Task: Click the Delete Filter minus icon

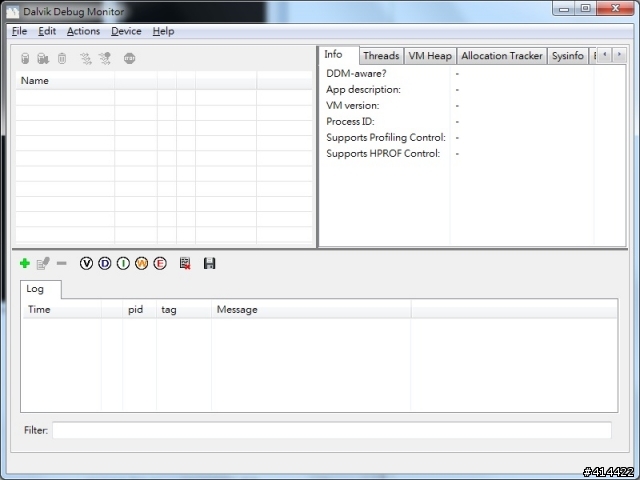Action: pos(62,263)
